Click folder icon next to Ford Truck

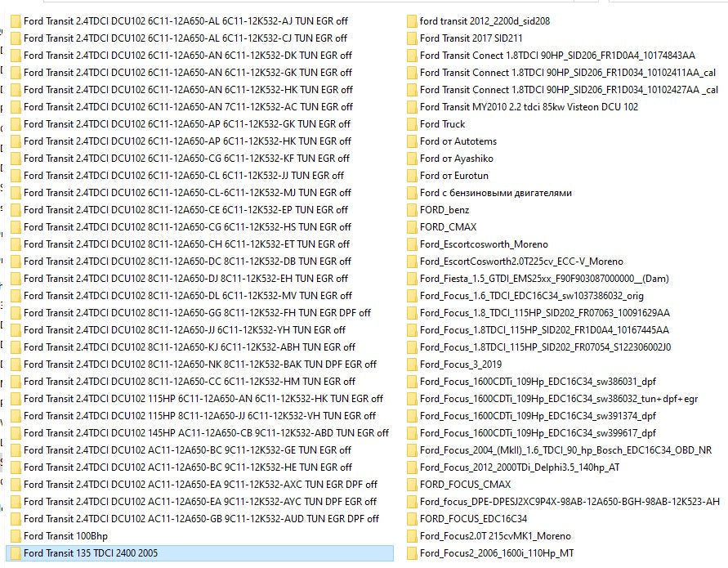tap(411, 124)
